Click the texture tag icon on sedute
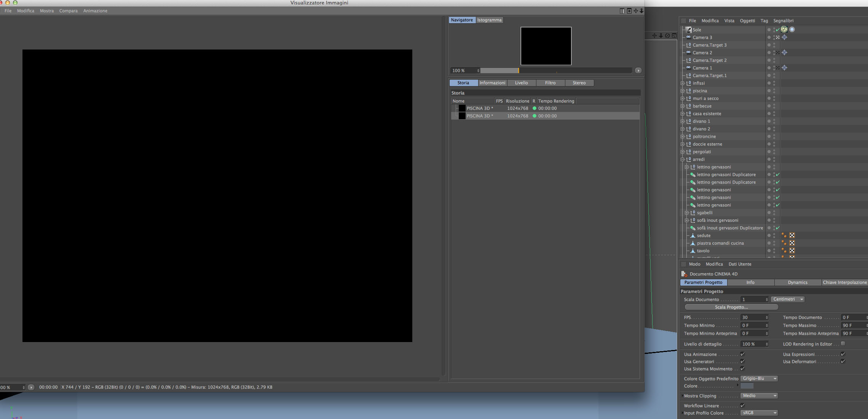The width and height of the screenshot is (868, 419). pos(792,235)
